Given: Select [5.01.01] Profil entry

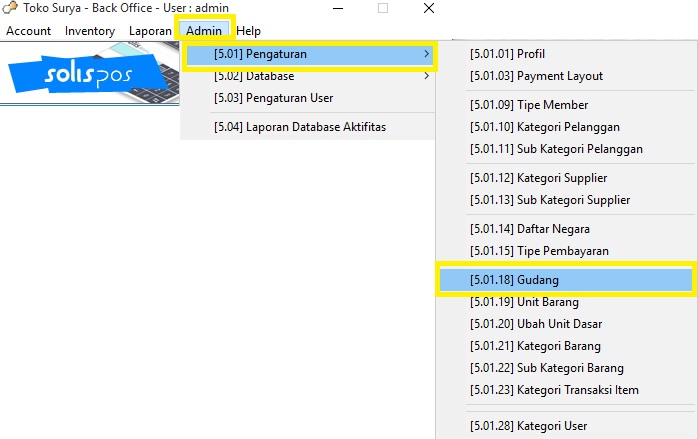Looking at the screenshot, I should pyautogui.click(x=507, y=54).
